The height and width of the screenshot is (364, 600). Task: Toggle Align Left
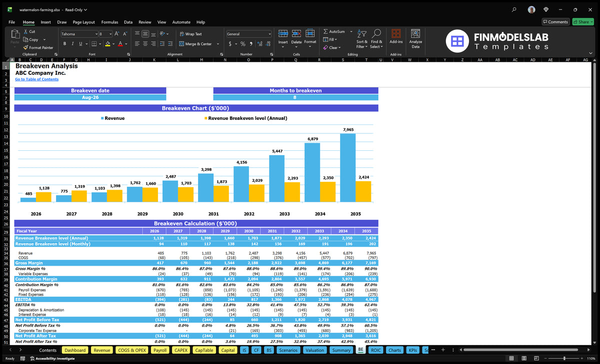pyautogui.click(x=137, y=44)
